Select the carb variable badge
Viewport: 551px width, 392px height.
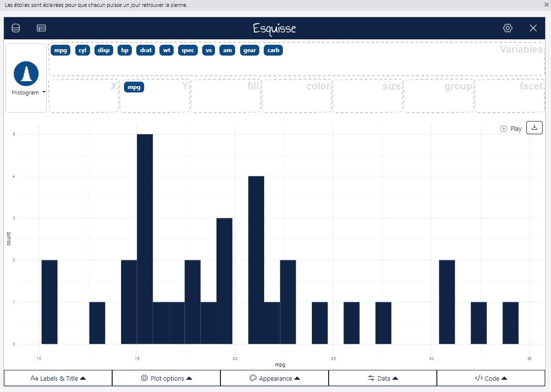click(x=273, y=50)
